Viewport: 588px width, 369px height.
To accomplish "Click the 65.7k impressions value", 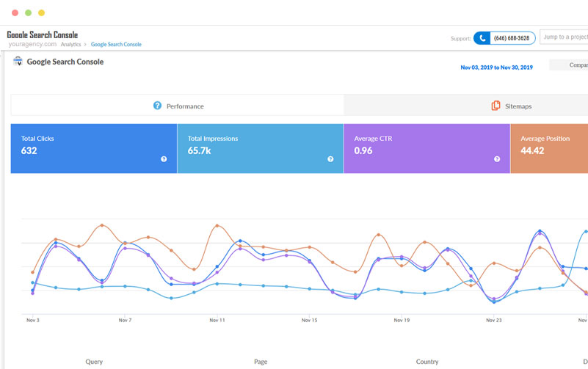I will 200,150.
